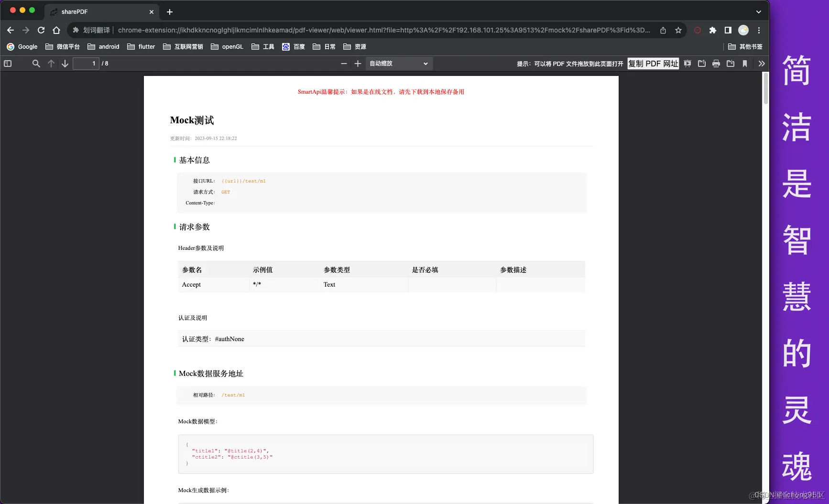This screenshot has height=504, width=829.
Task: Download the PDF file
Action: (x=731, y=63)
